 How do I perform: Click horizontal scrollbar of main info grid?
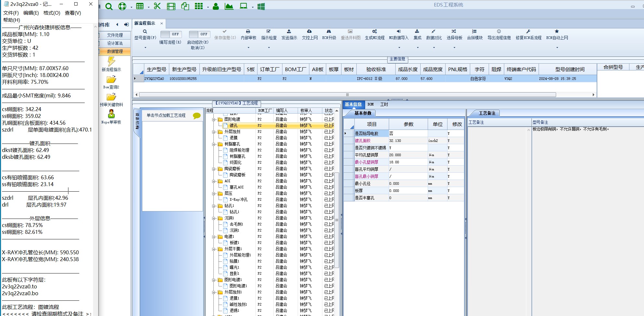coord(347,95)
